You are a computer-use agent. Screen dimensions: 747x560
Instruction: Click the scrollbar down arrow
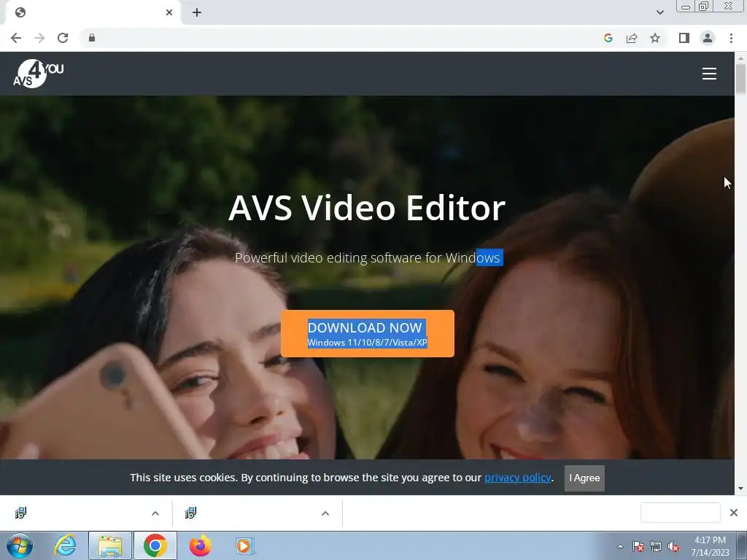pos(740,489)
